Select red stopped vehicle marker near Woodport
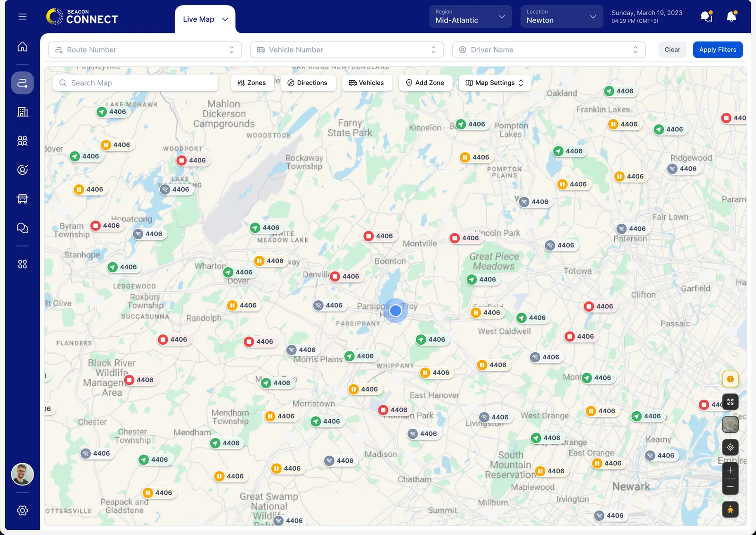Screen dimensions: 756x535 [193, 161]
